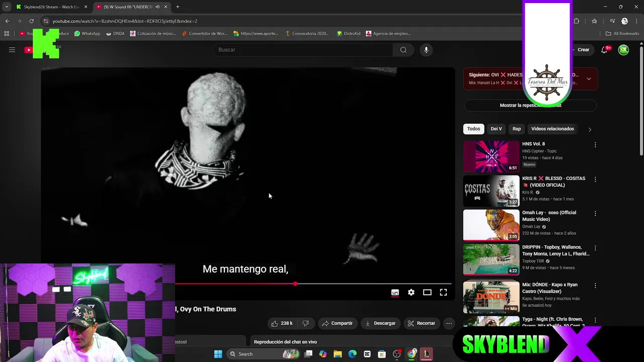Expand the Siguiente playlist panel chevron
Viewport: 644px width, 362px height.
coord(589,79)
